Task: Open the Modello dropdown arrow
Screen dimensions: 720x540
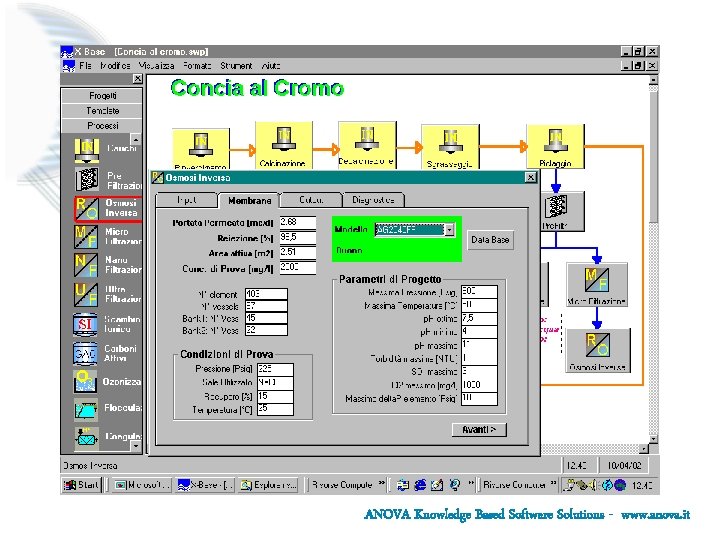Action: pos(450,230)
